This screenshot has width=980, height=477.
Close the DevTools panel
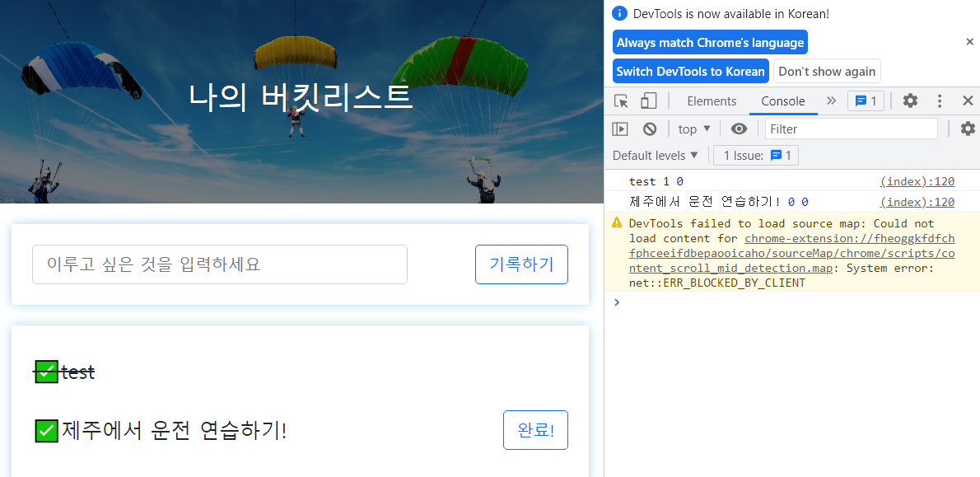[968, 101]
